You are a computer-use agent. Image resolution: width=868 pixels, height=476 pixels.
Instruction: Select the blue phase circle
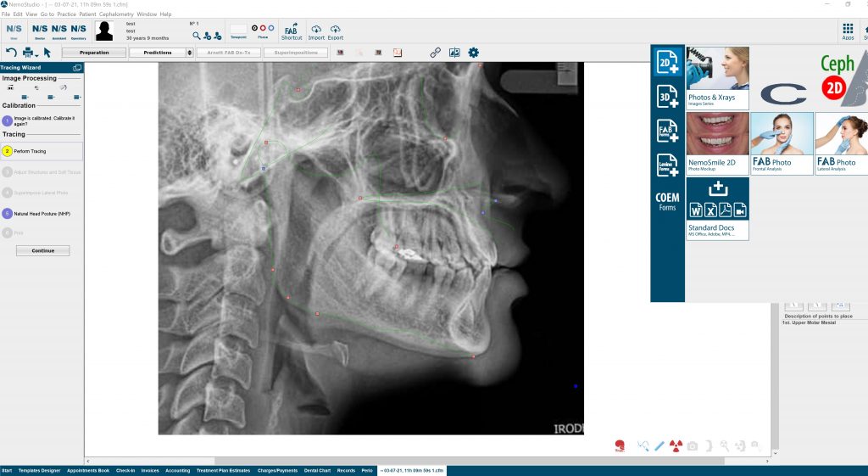(270, 28)
